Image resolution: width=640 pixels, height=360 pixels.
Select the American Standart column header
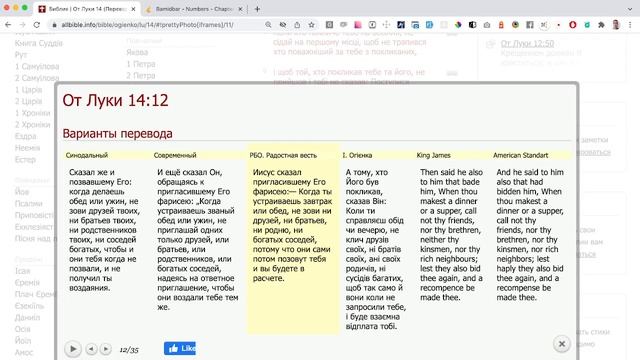pos(520,155)
